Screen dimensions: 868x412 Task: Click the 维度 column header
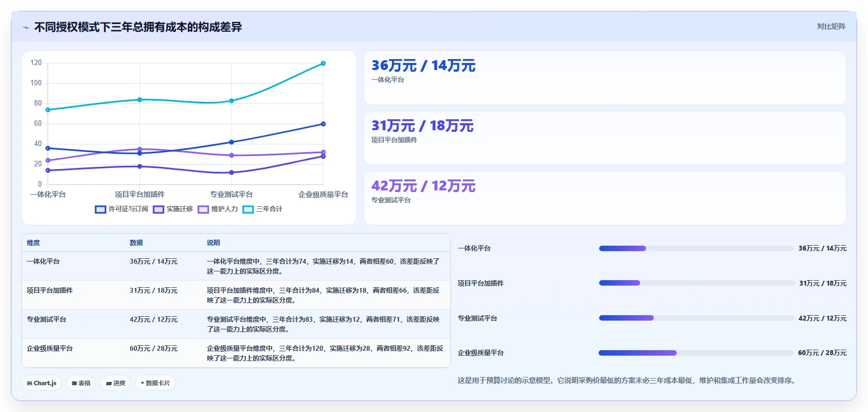tap(33, 243)
